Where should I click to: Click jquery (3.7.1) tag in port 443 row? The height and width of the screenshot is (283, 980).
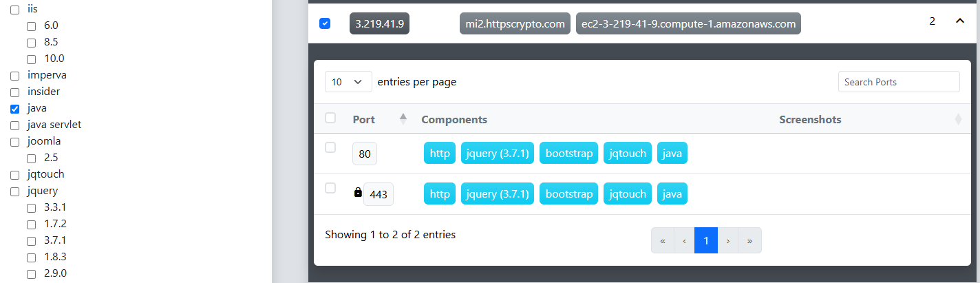[498, 194]
